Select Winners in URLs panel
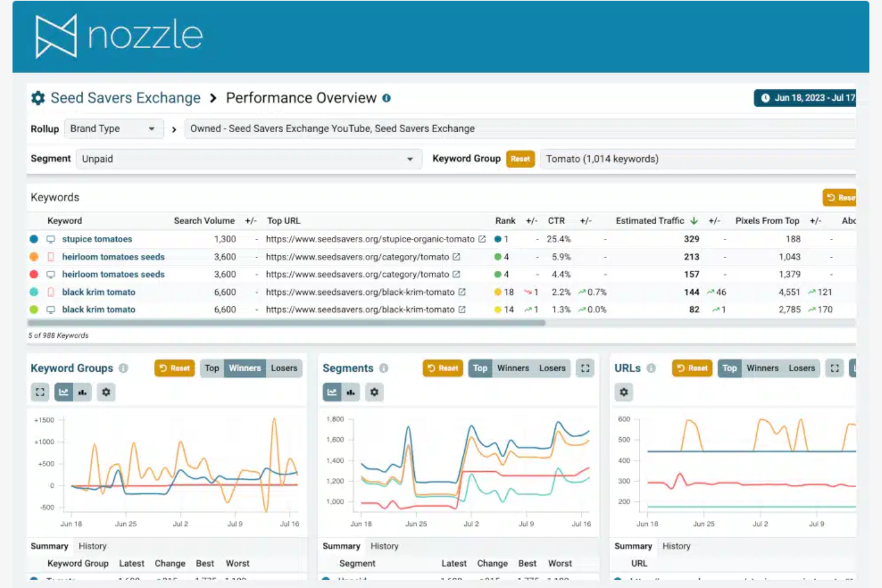Image resolution: width=882 pixels, height=588 pixels. 763,368
